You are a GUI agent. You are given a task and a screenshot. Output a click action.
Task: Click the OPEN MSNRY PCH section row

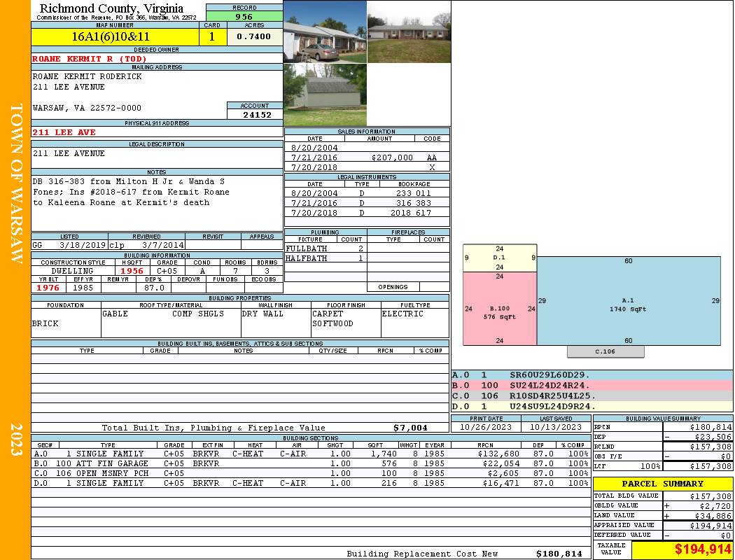311,473
